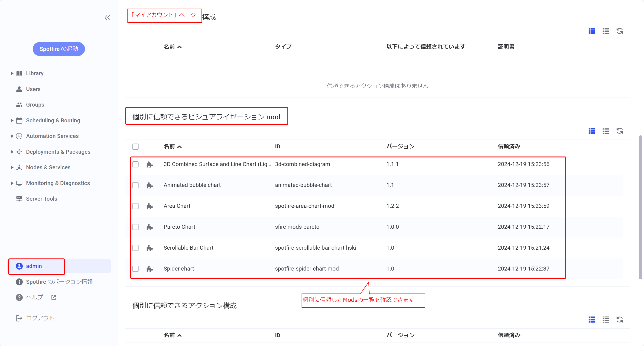Click the puzzle icon for Pareto Chart
Screen dimensions: 644x346
(x=150, y=227)
